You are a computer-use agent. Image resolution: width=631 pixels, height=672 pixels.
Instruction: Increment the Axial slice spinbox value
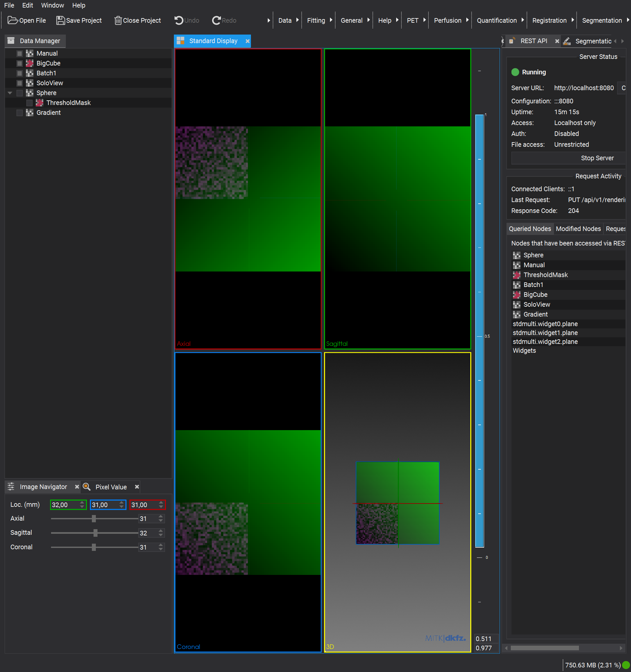coord(161,516)
